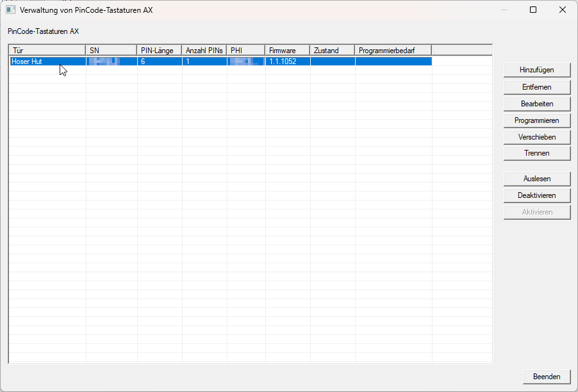
Task: Sort by SN column header
Action: click(111, 51)
